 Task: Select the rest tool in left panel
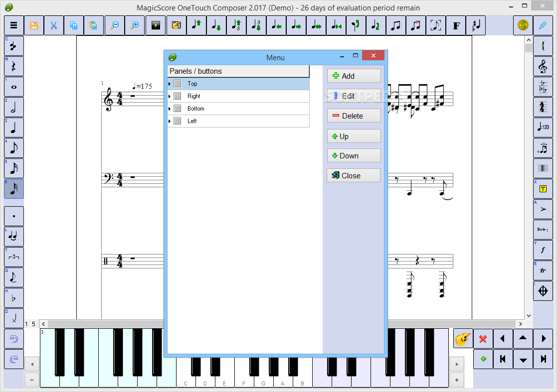click(x=14, y=66)
